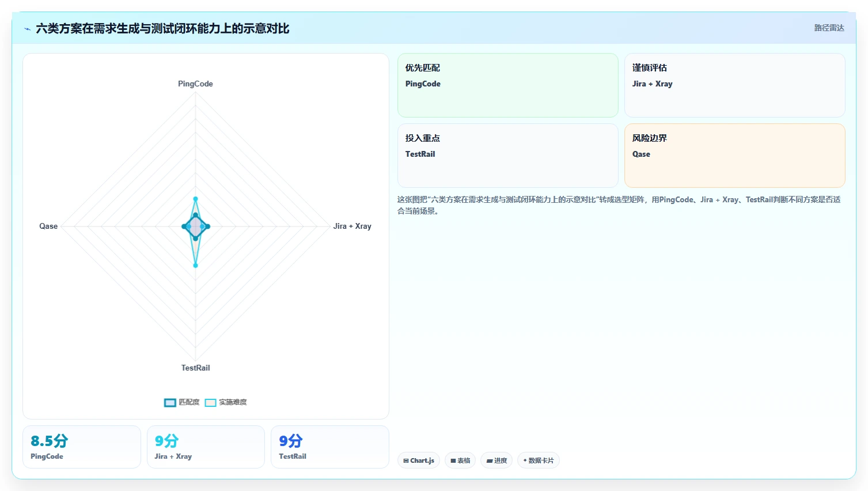Toggle the 匹配度 legend swatch
The image size is (868, 491).
click(x=170, y=402)
